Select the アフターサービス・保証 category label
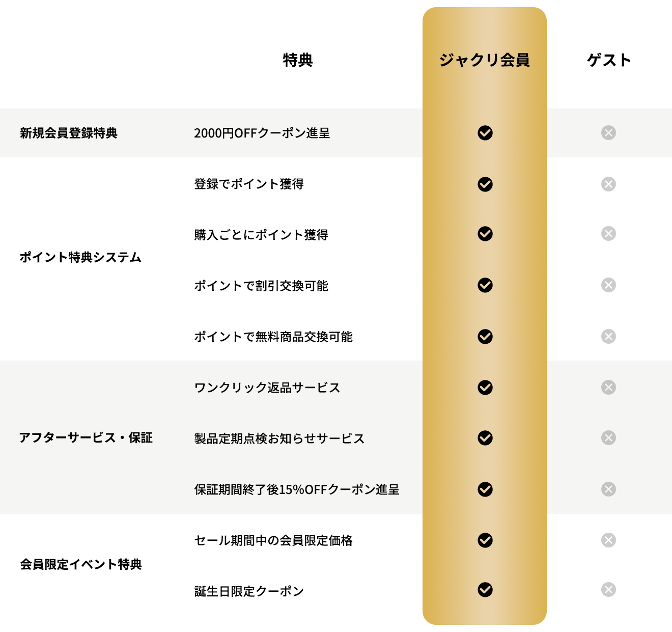The height and width of the screenshot is (632, 672). click(86, 437)
